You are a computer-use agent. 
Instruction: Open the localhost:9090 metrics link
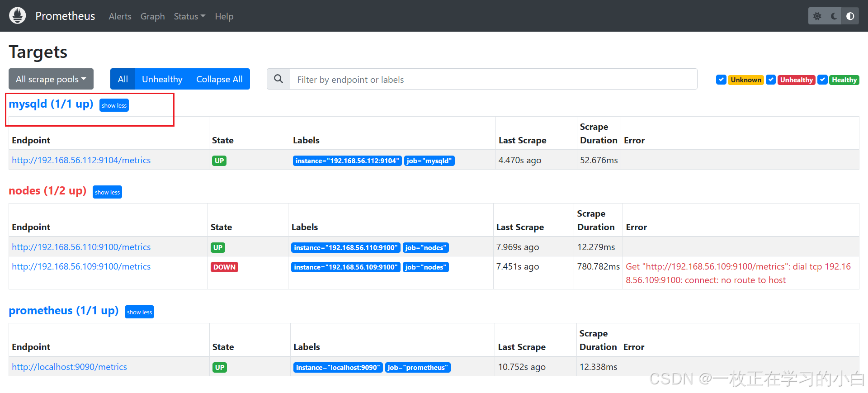tap(69, 367)
